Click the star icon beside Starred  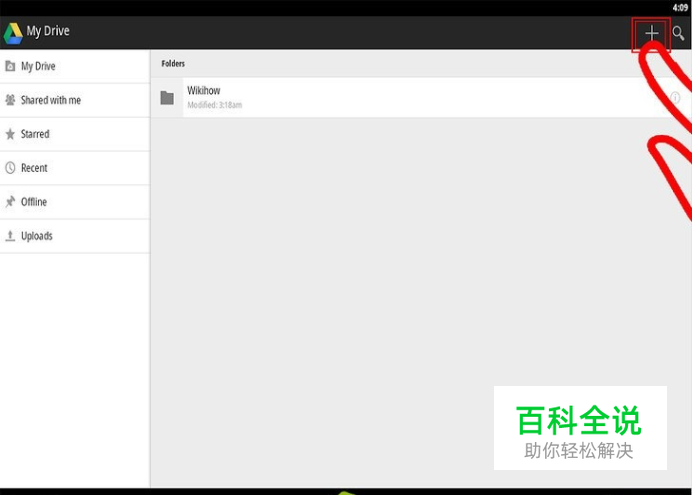[x=10, y=134]
